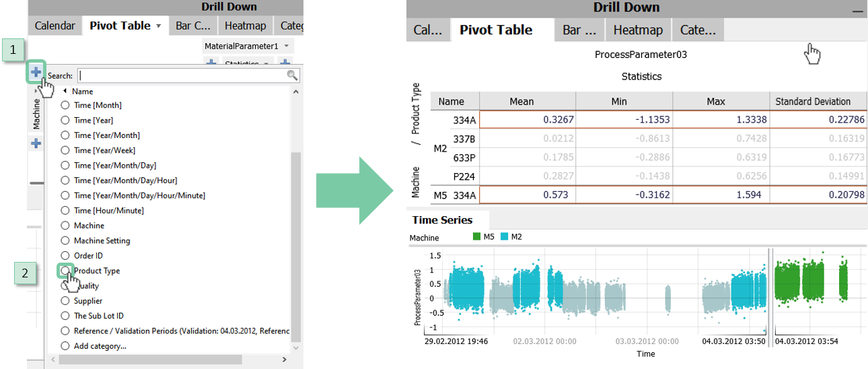The height and width of the screenshot is (369, 868).
Task: Click cyan M2 legend square
Action: [x=504, y=237]
